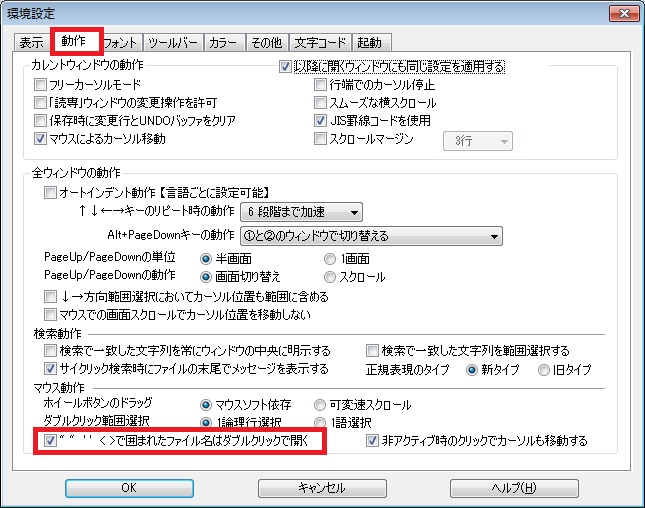The width and height of the screenshot is (645, 508).
Task: Toggle スムーズな横スクロール checkbox
Action: (321, 103)
